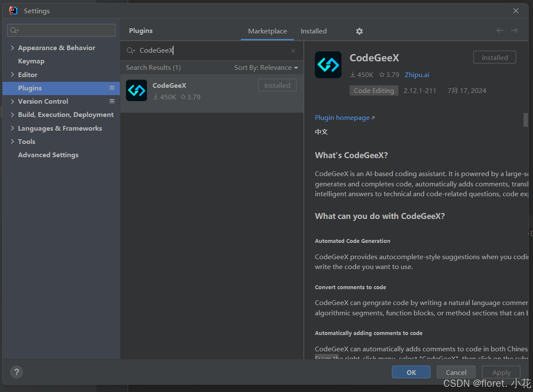Screen dimensions: 533x392
Task: Click the download icon in result row
Action: [x=156, y=97]
